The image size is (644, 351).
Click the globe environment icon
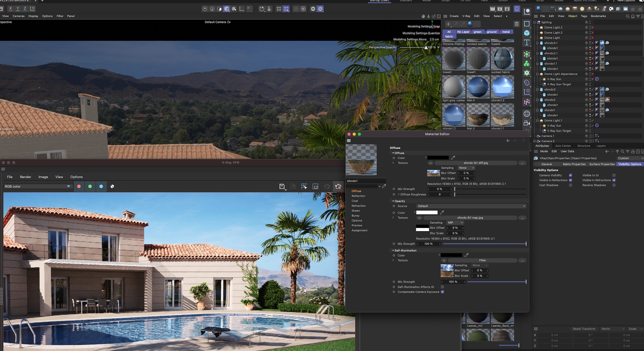pos(527,114)
